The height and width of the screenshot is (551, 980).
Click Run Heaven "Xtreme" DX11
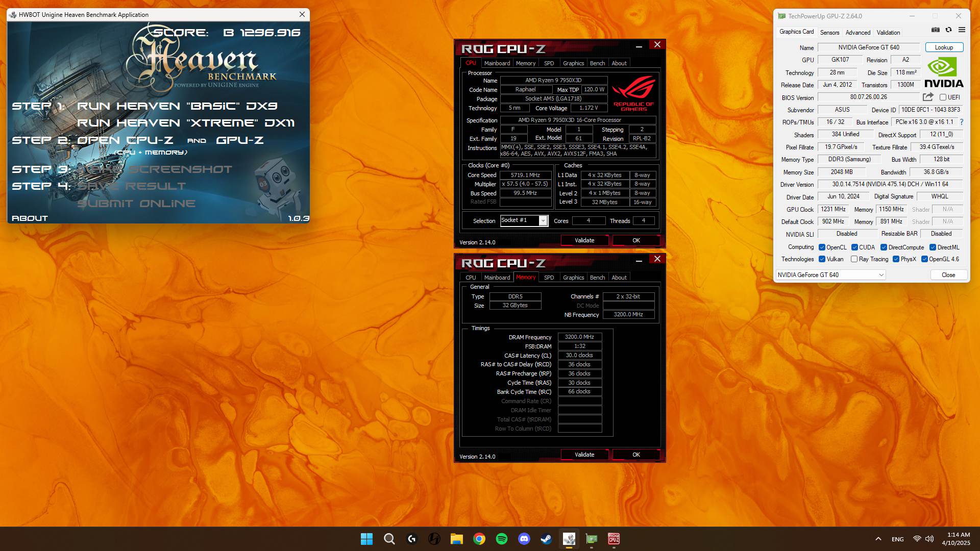186,123
